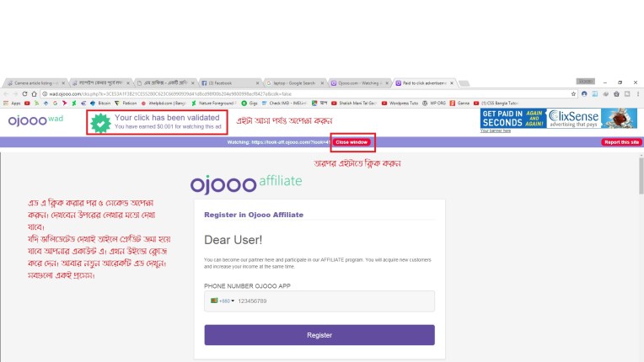Click the Your partner here link

click(x=496, y=131)
